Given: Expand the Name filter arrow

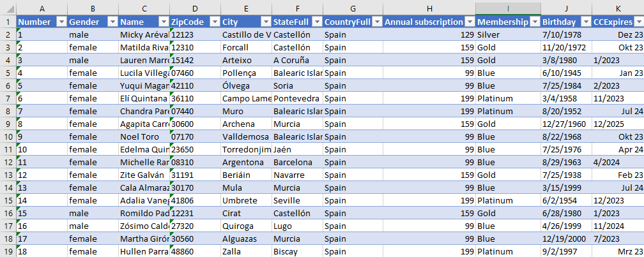Looking at the screenshot, I should (164, 22).
